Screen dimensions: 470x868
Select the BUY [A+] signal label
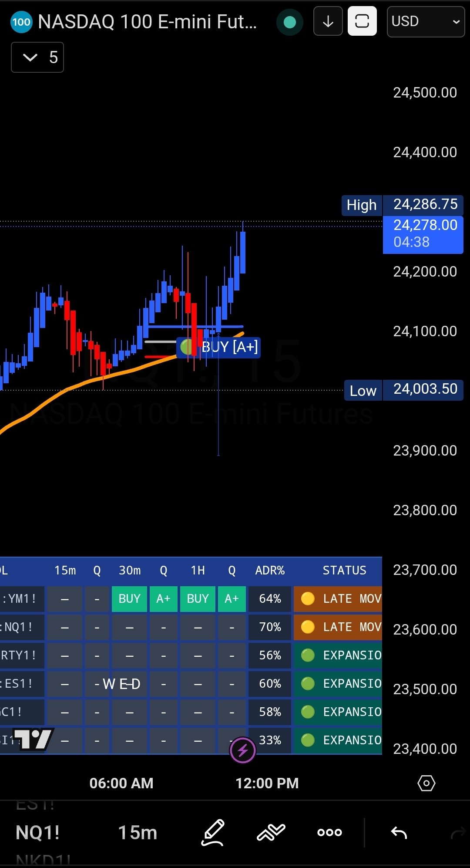(219, 347)
